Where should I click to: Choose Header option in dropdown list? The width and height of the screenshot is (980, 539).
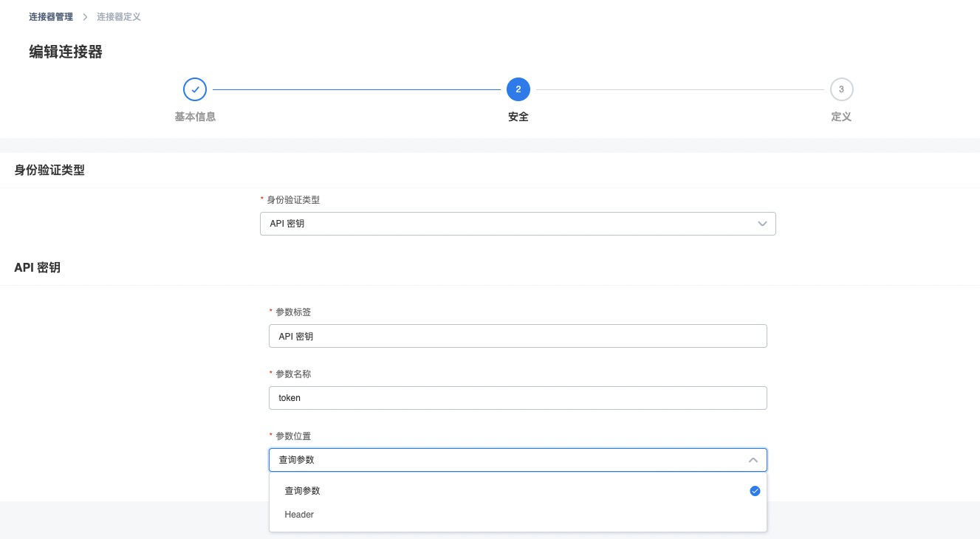pyautogui.click(x=518, y=515)
